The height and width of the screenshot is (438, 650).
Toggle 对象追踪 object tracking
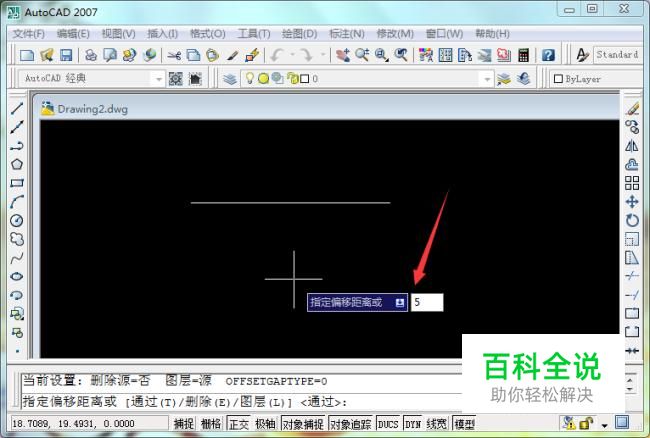click(x=351, y=423)
